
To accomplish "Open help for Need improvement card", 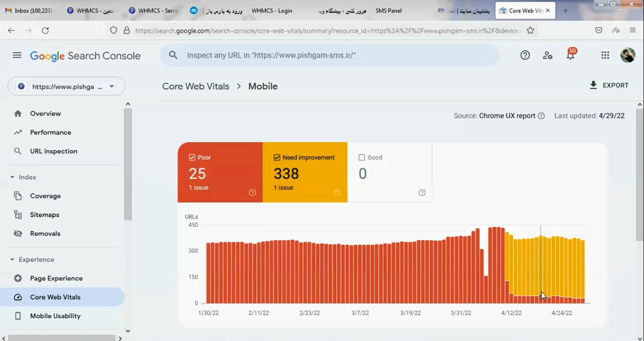I will coord(337,192).
